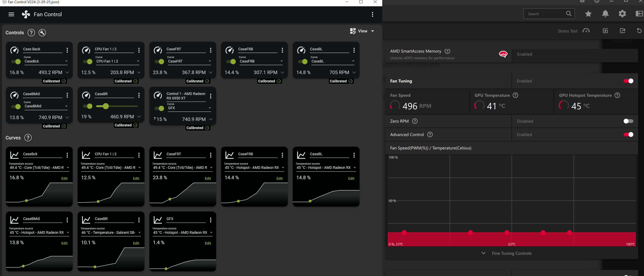The width and height of the screenshot is (644, 276).
Task: Edit the CaseBL curve
Action: [351, 178]
